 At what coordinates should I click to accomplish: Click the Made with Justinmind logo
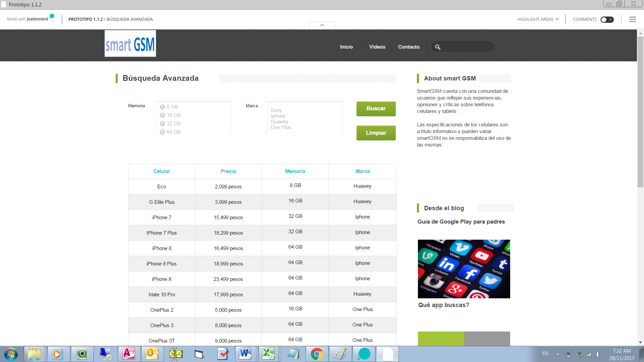pos(30,18)
